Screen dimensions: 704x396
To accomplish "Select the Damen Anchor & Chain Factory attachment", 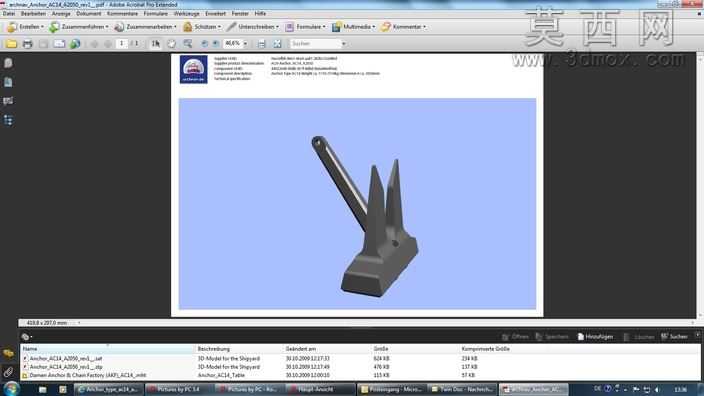I will [88, 375].
